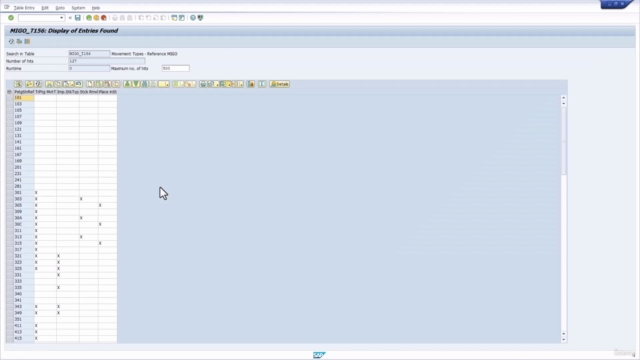
Task: Click the Generate Shortcut icon
Action: (182, 18)
